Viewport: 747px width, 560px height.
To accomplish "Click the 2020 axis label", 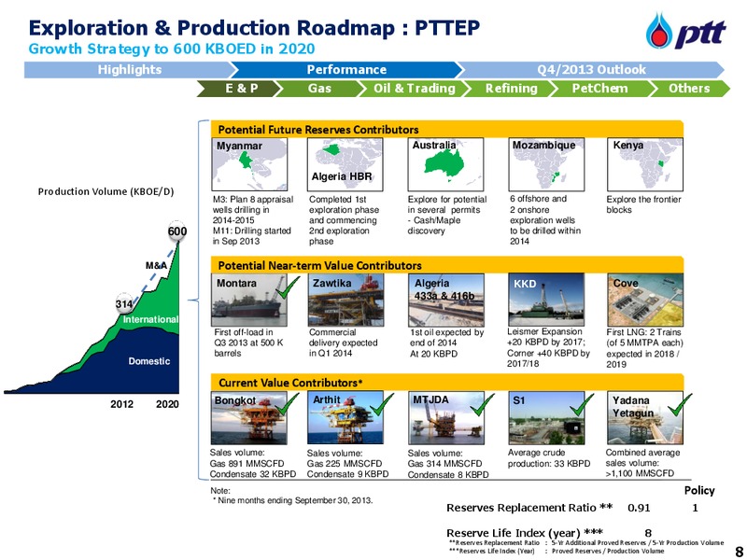I will [167, 404].
